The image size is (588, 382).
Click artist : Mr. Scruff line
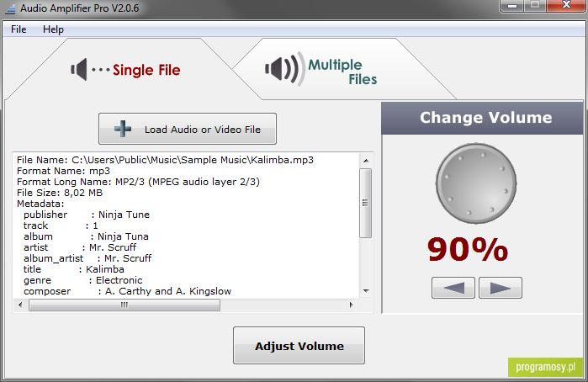pos(80,247)
